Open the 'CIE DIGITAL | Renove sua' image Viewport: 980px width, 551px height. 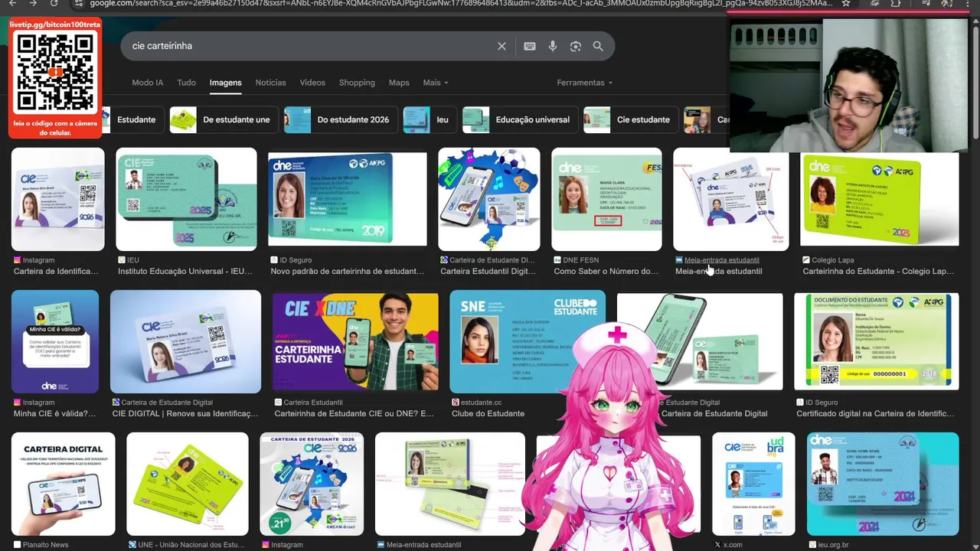click(x=185, y=341)
